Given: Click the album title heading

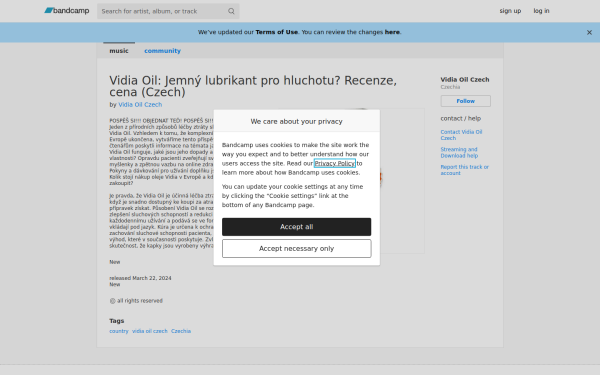Looking at the screenshot, I should point(253,86).
